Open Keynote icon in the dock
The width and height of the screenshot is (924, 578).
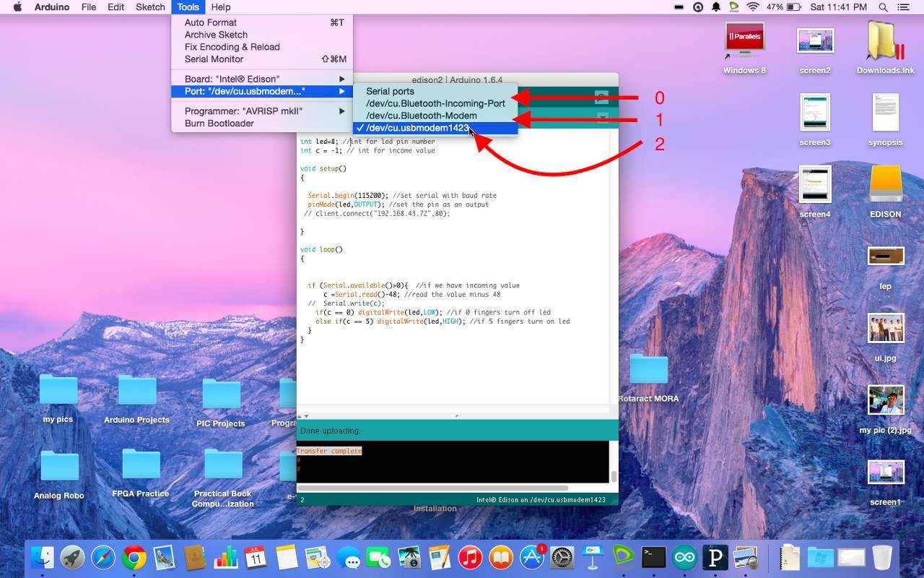(593, 557)
